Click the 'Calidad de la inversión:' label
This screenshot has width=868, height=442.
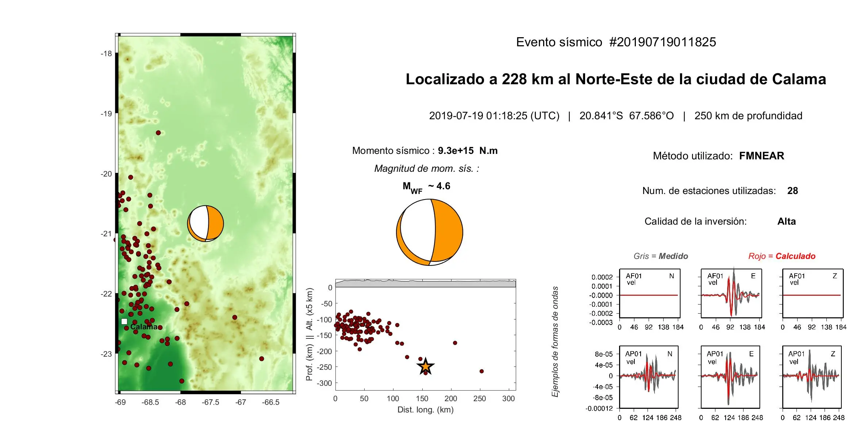pyautogui.click(x=695, y=221)
